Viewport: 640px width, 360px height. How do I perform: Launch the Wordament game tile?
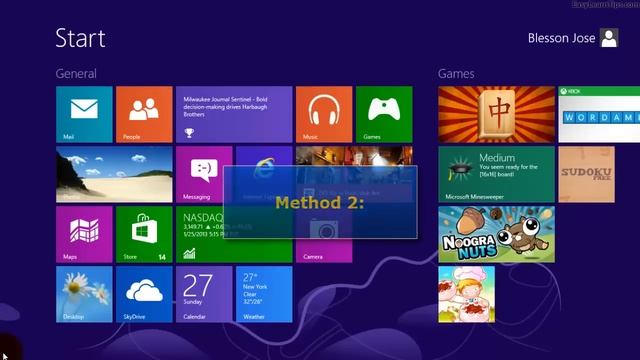pyautogui.click(x=599, y=114)
